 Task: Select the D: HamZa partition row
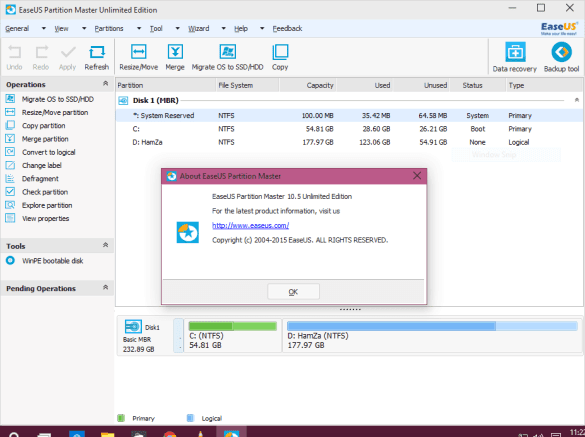349,142
